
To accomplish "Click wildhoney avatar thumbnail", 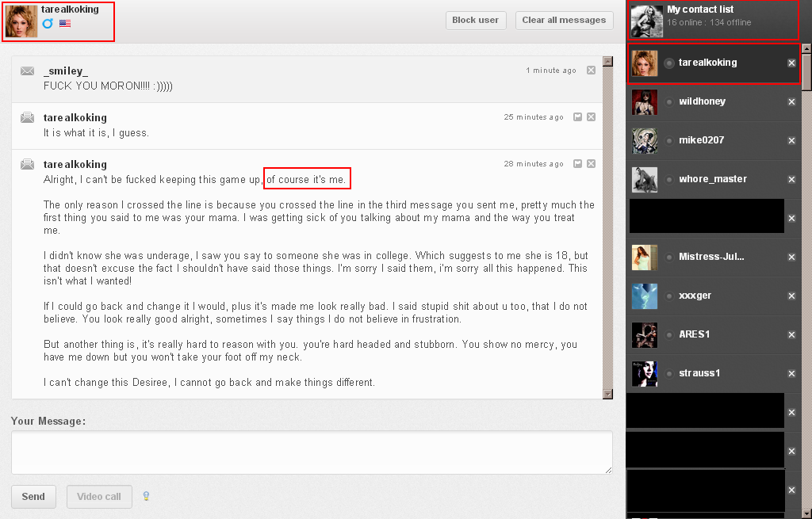I will click(645, 102).
